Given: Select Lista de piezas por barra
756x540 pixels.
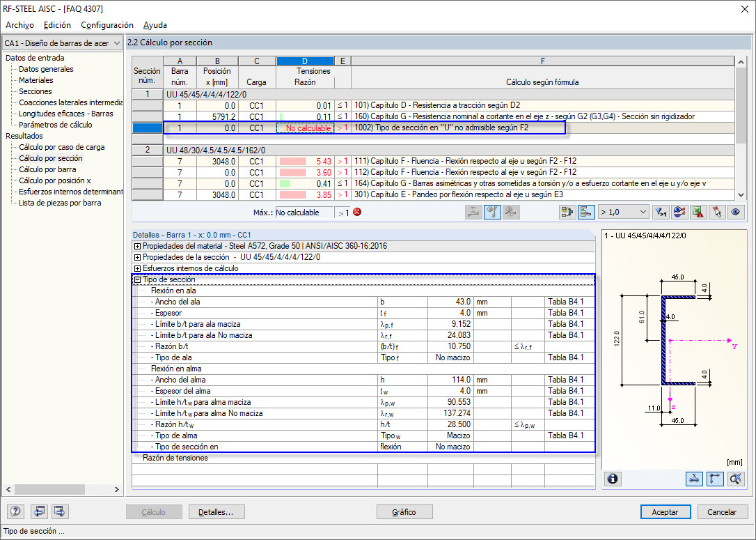Looking at the screenshot, I should [60, 203].
